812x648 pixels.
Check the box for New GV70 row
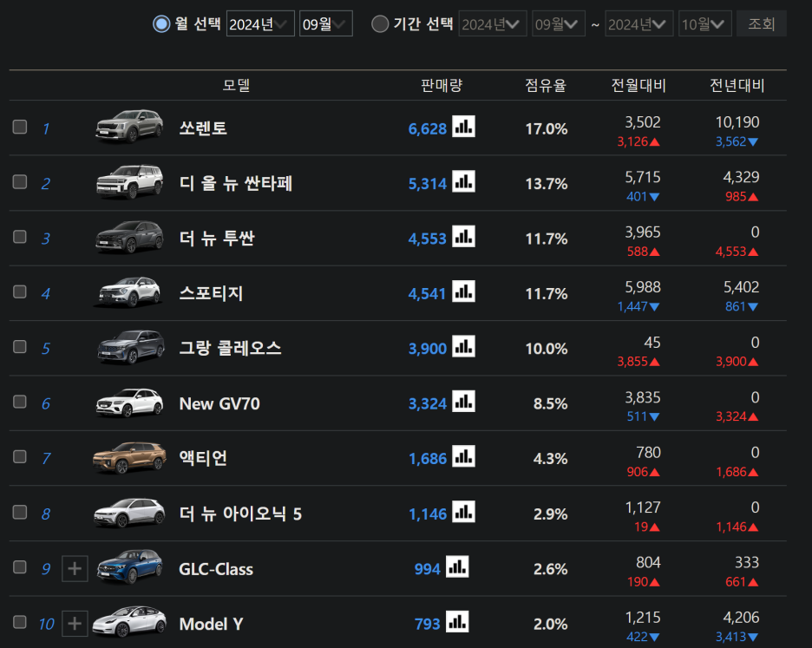tap(20, 402)
